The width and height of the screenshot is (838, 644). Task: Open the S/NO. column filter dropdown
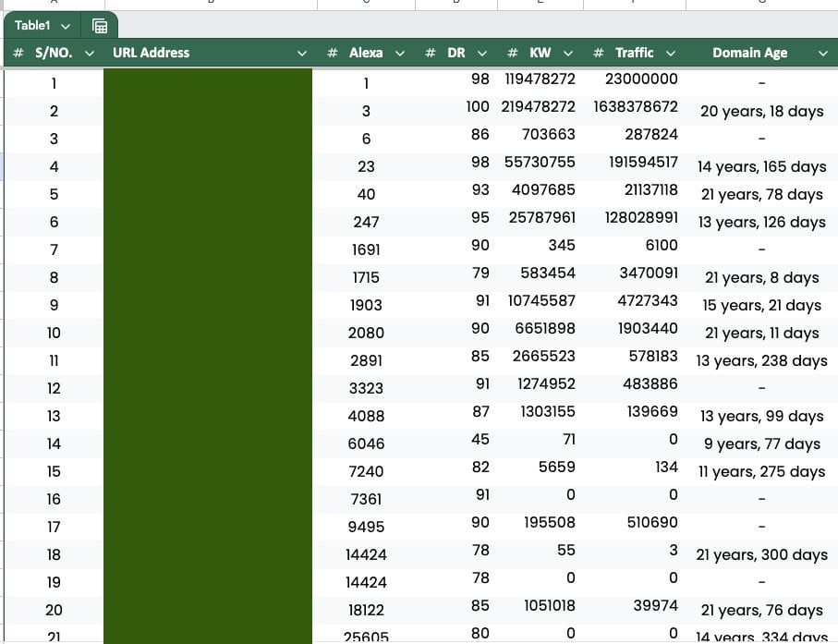pyautogui.click(x=90, y=53)
